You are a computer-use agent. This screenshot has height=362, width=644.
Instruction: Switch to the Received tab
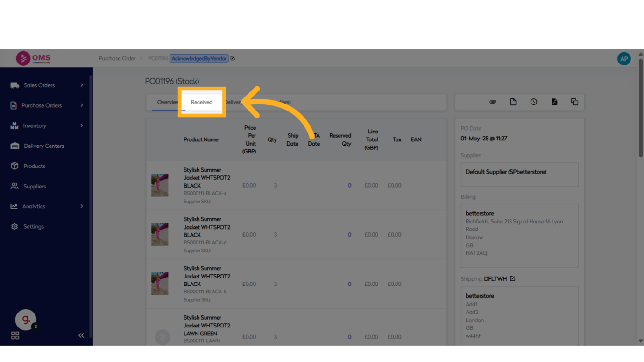click(202, 102)
